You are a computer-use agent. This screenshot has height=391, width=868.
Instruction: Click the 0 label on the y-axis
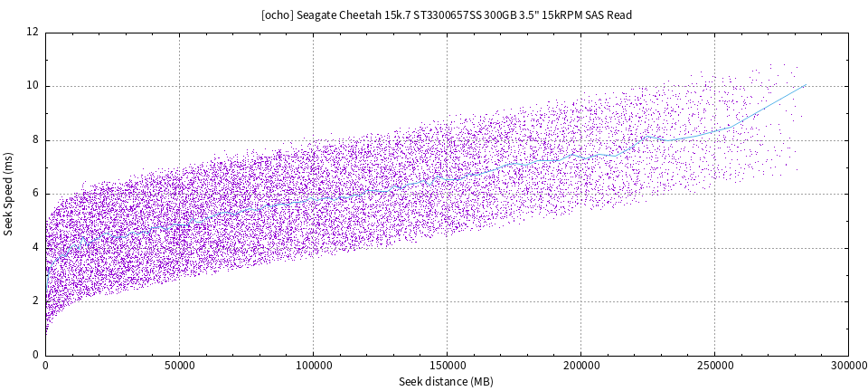(35, 355)
